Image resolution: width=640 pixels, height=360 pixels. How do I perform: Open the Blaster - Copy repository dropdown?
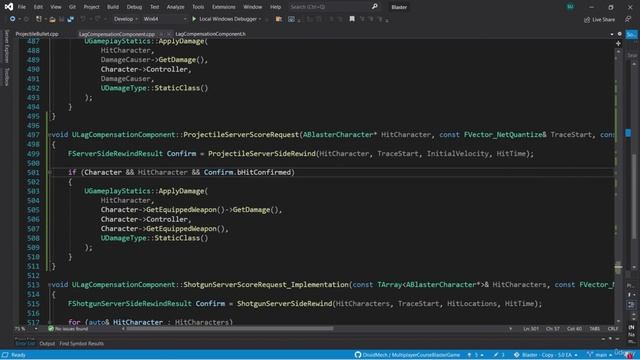click(x=545, y=355)
